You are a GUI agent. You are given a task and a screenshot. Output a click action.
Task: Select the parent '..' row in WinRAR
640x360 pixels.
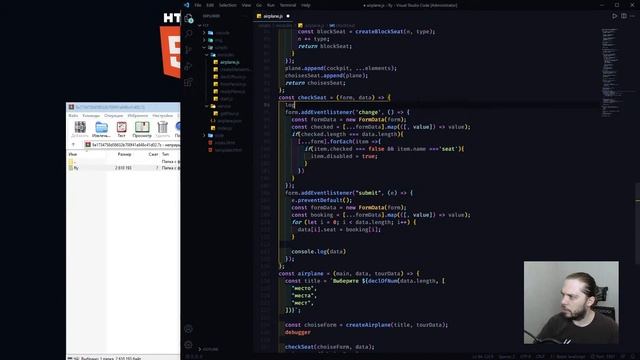(x=124, y=162)
